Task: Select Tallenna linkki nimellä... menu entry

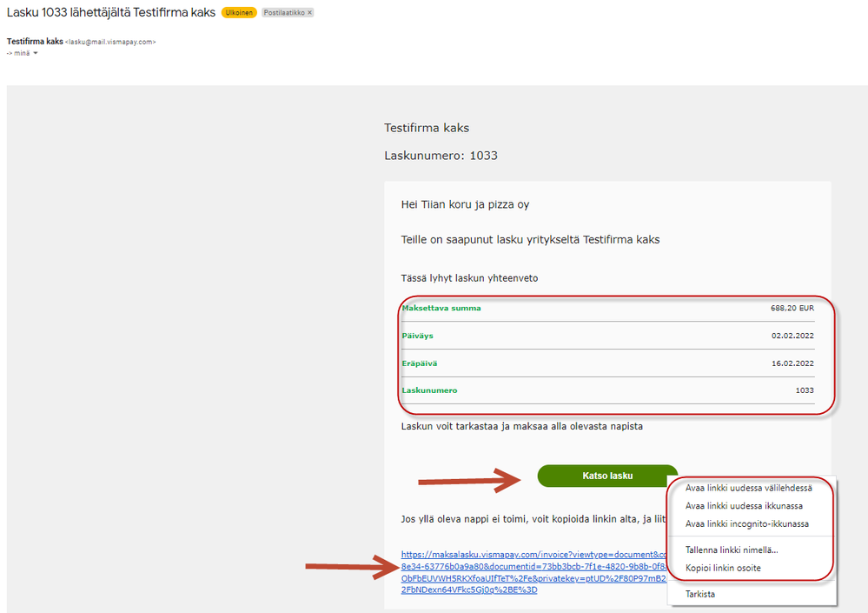Action: point(732,550)
